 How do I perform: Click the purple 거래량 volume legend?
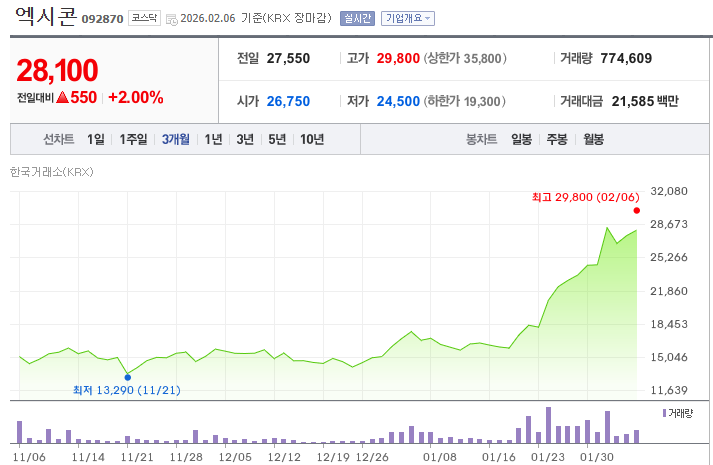point(678,413)
